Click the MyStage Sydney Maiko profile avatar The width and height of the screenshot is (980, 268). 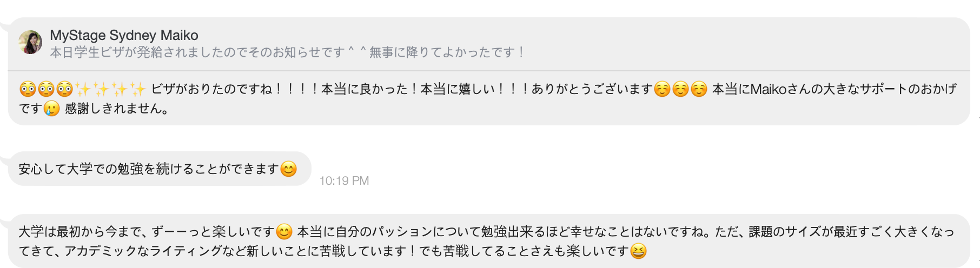[x=30, y=42]
